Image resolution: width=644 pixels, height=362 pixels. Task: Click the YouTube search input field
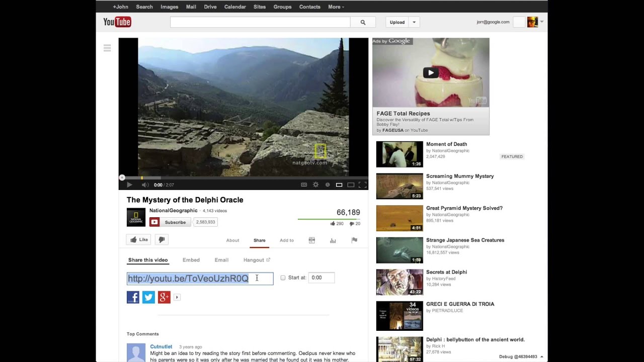click(x=260, y=22)
